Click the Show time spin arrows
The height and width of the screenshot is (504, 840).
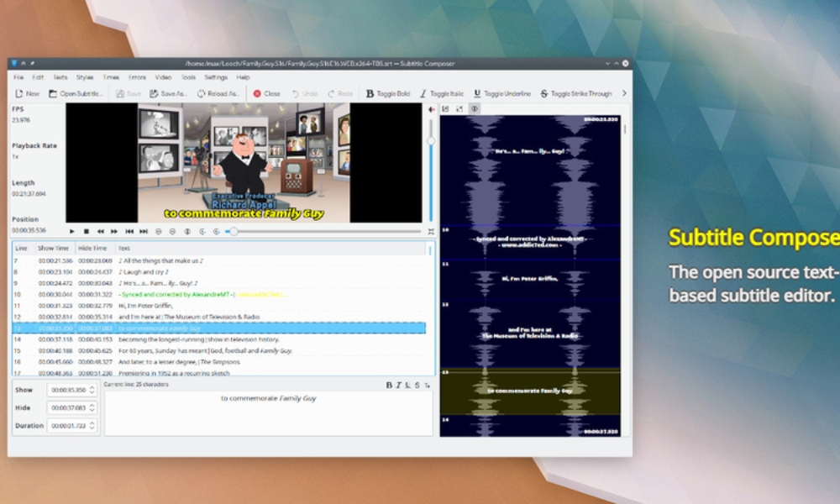(x=92, y=390)
